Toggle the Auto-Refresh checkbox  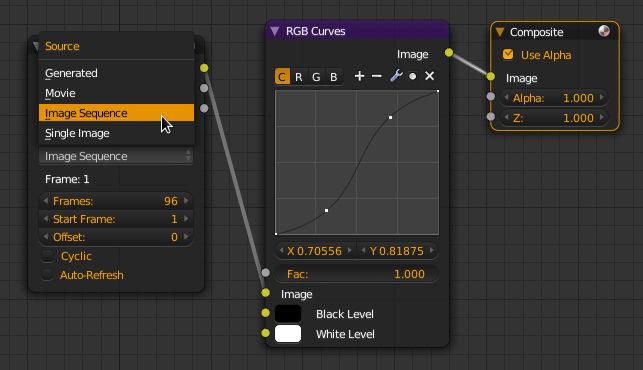pos(48,275)
